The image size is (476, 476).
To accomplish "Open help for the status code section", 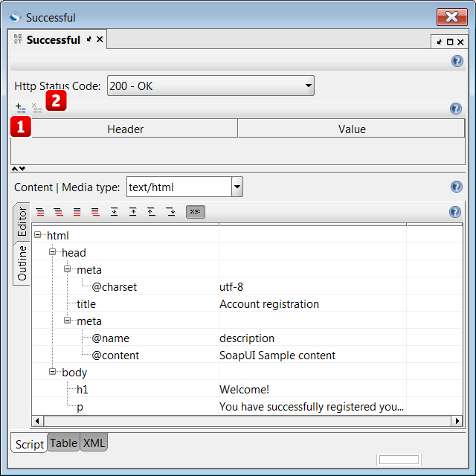I will point(457,61).
